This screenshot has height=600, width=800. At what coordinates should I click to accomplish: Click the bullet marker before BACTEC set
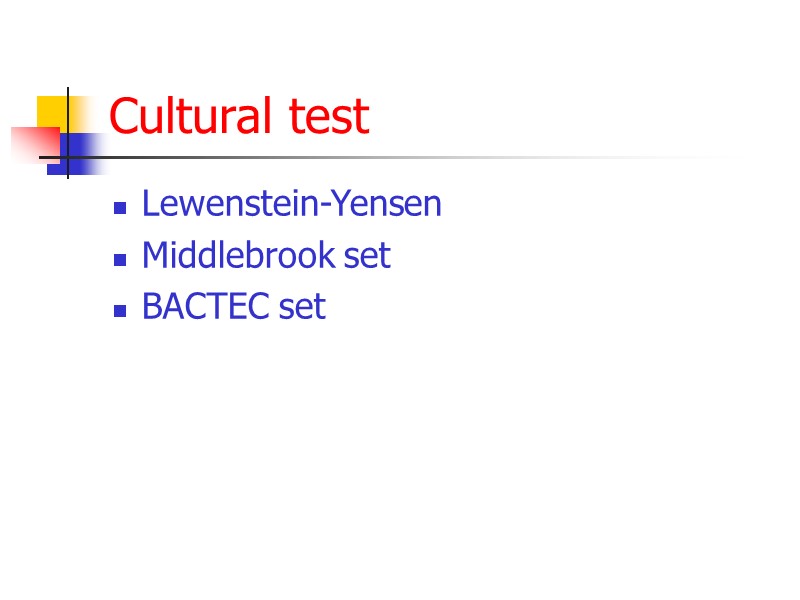click(120, 311)
